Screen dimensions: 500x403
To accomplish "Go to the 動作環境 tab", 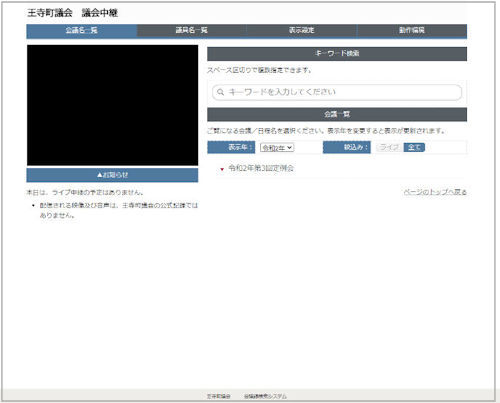I will tap(412, 30).
